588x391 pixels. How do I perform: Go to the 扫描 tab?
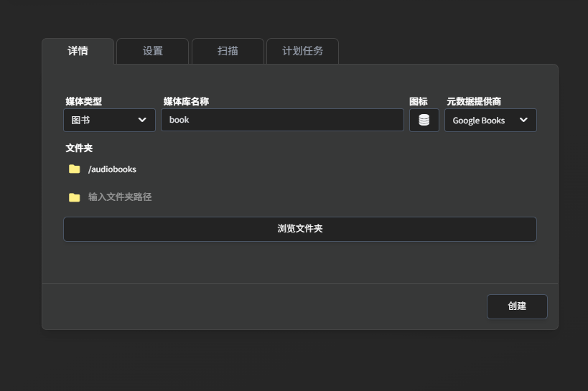[x=228, y=51]
